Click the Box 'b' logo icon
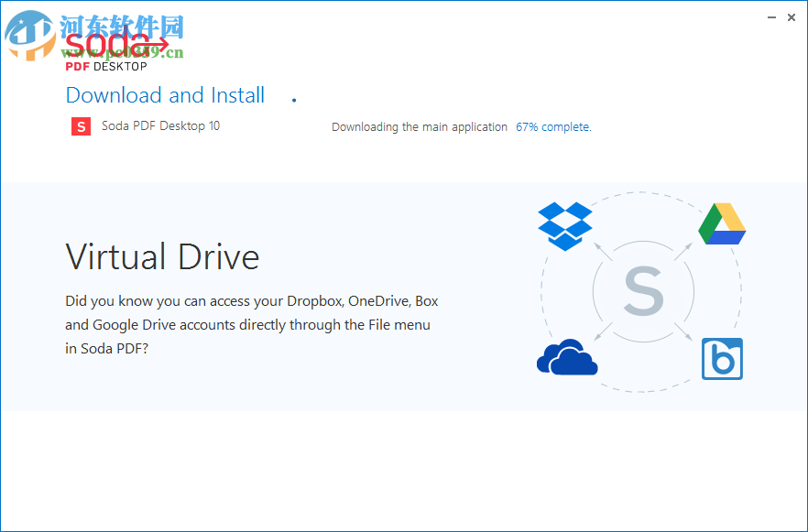 (722, 359)
